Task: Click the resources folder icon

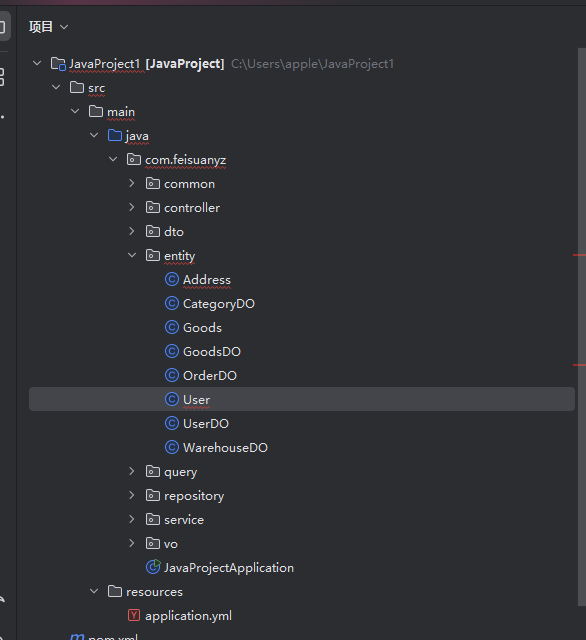Action: click(x=115, y=591)
